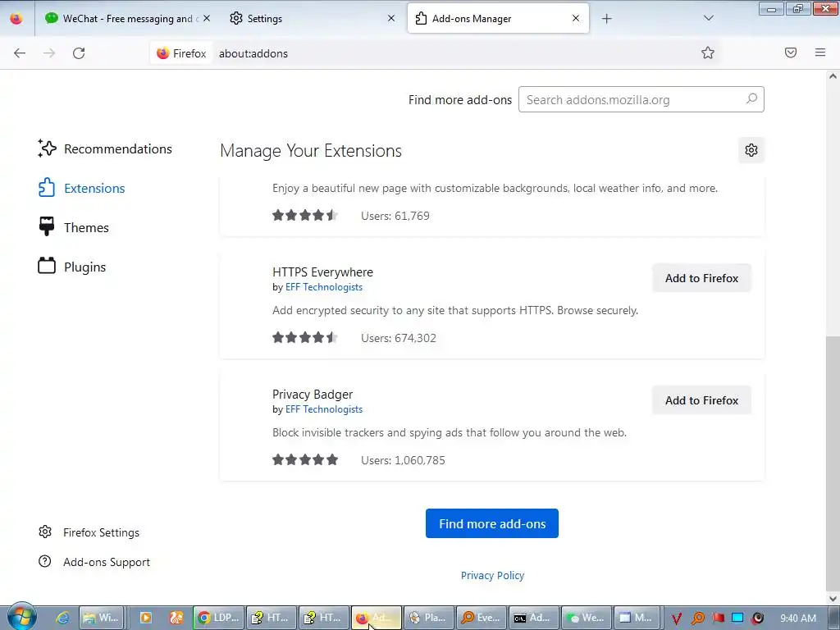The height and width of the screenshot is (630, 840).
Task: Click the Firefox identity icon in address bar
Action: click(x=181, y=53)
